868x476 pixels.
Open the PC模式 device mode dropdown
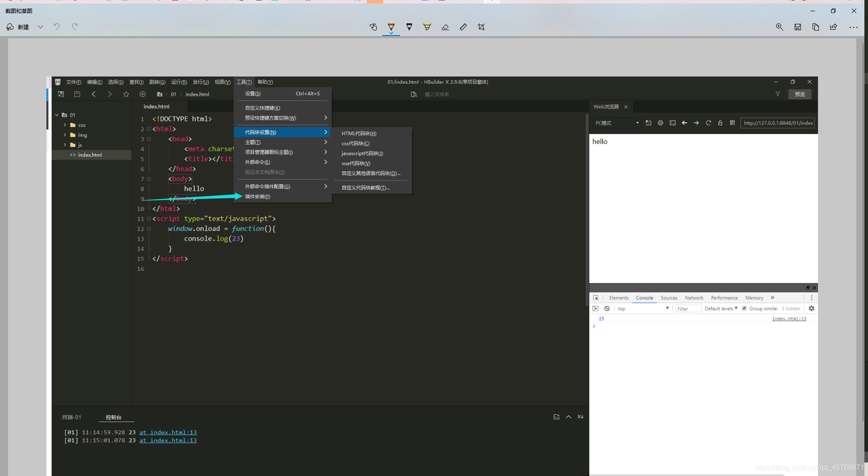[617, 123]
